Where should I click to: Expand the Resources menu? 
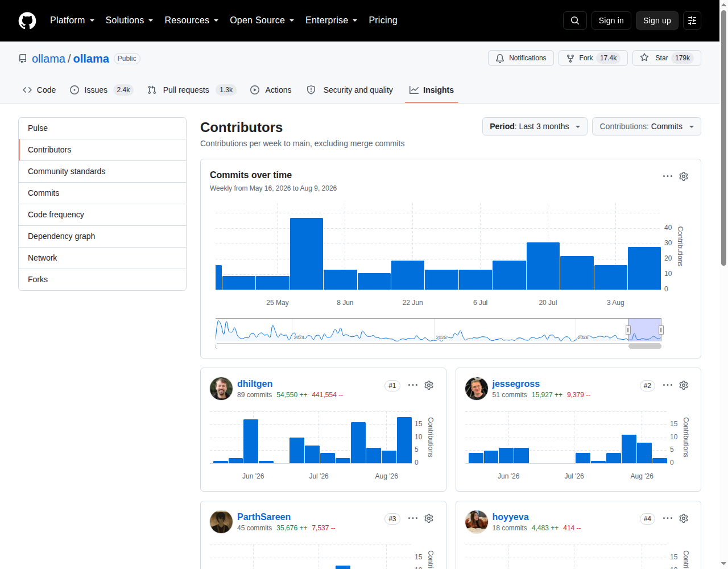tap(191, 20)
